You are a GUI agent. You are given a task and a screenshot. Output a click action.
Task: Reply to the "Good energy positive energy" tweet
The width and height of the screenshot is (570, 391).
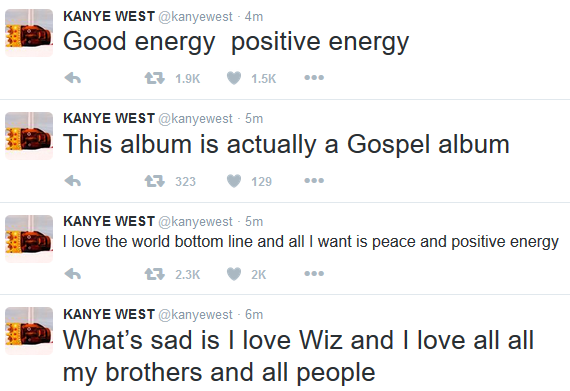click(73, 78)
